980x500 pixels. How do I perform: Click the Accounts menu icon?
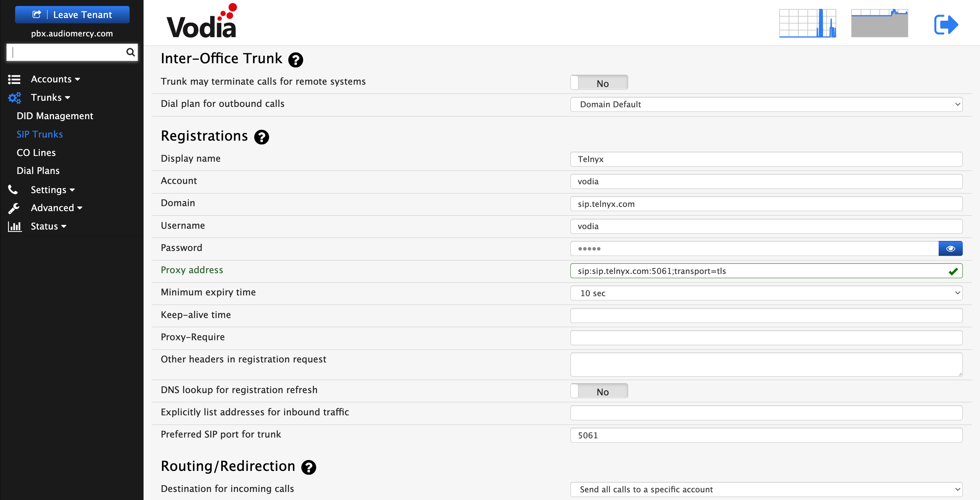point(13,79)
